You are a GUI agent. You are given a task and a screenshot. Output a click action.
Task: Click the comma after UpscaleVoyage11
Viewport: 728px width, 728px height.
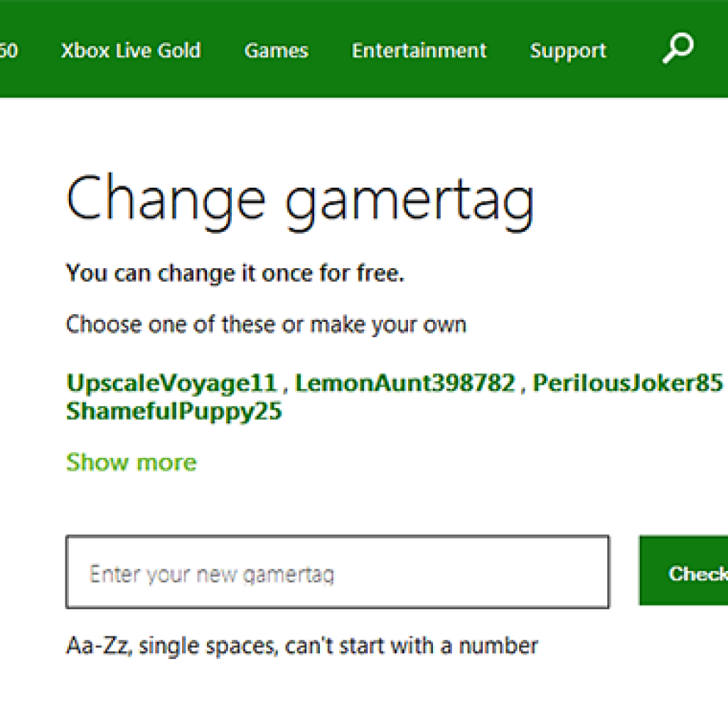(x=285, y=388)
